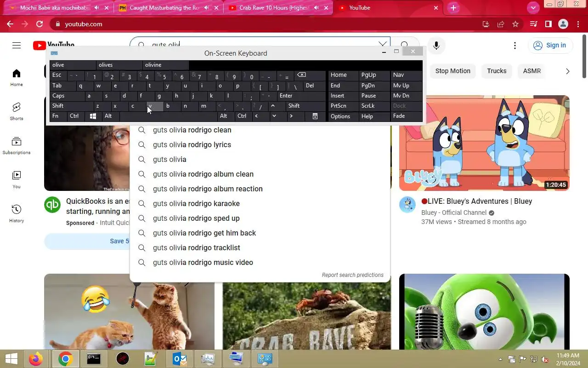Open the Chrome media control icon

(533, 24)
